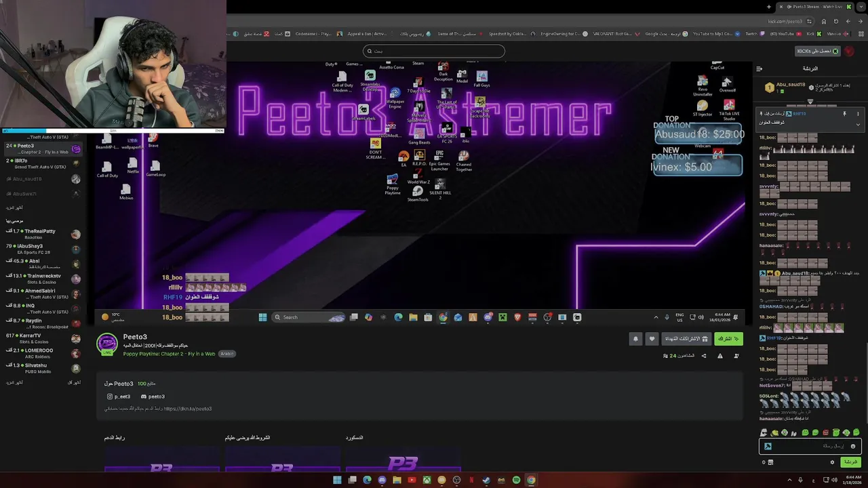Open the dkn.to/peeto3 support link
The width and height of the screenshot is (868, 488).
(x=188, y=409)
